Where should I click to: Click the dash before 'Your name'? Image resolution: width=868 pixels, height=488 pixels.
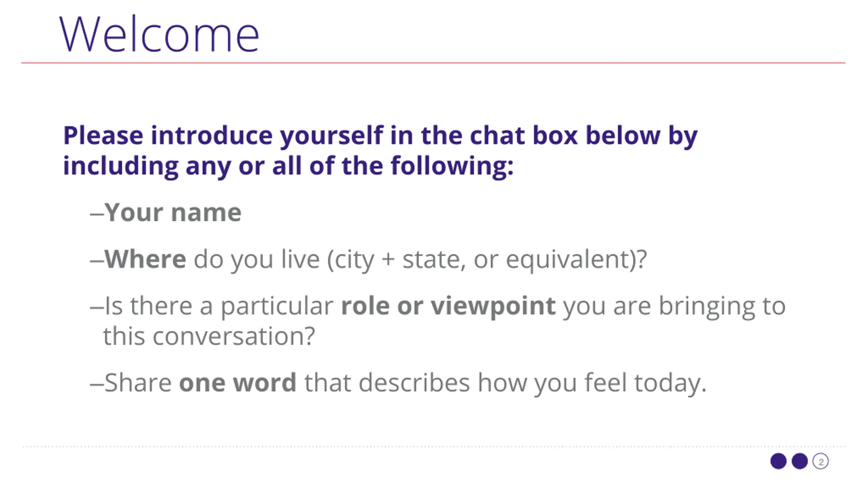pyautogui.click(x=97, y=214)
